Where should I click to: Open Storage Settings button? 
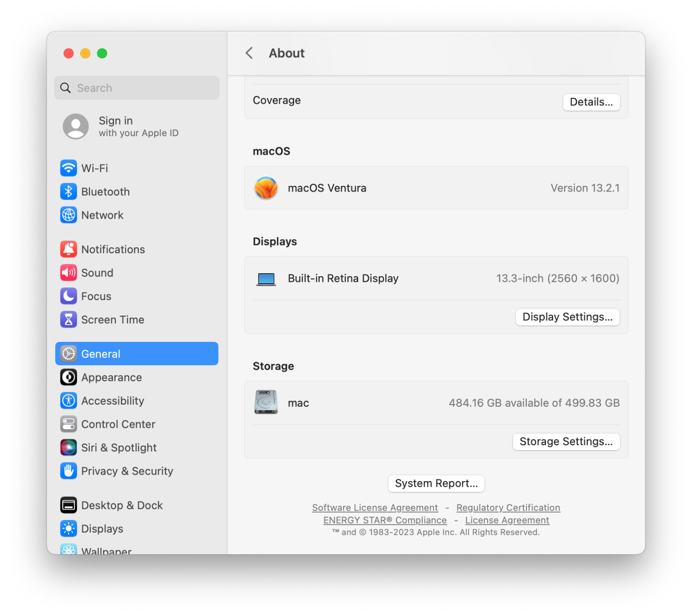coord(566,441)
